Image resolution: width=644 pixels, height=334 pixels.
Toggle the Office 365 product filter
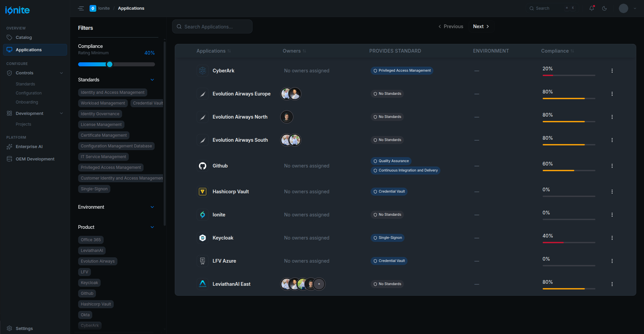(x=91, y=240)
